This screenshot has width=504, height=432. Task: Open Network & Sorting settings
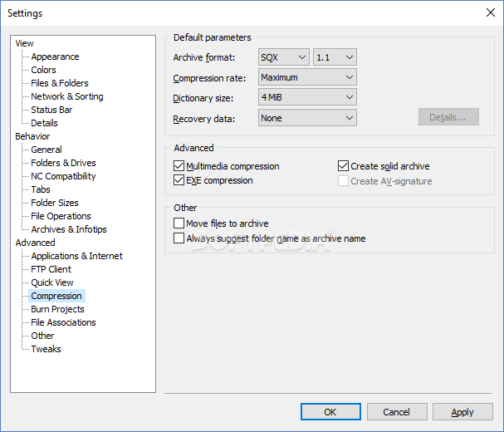(67, 96)
